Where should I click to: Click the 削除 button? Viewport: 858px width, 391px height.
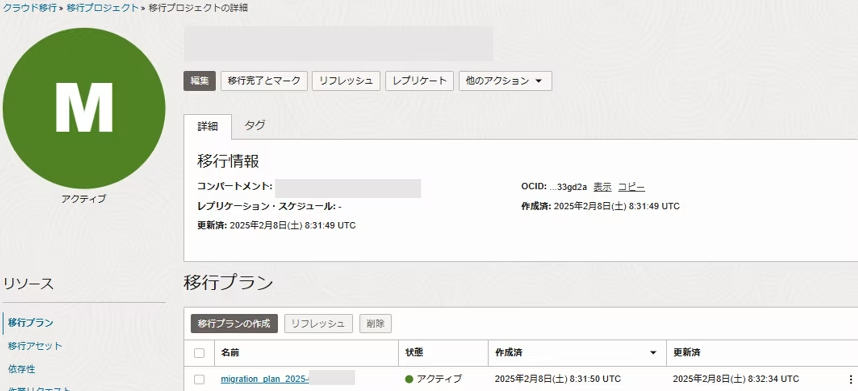375,323
